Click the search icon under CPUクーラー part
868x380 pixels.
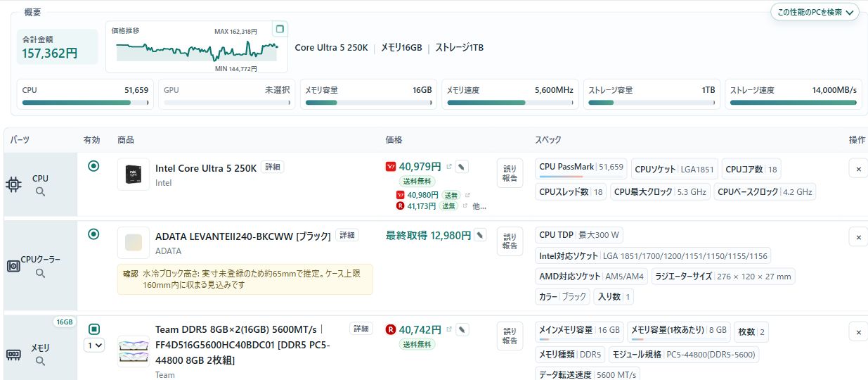tap(40, 273)
